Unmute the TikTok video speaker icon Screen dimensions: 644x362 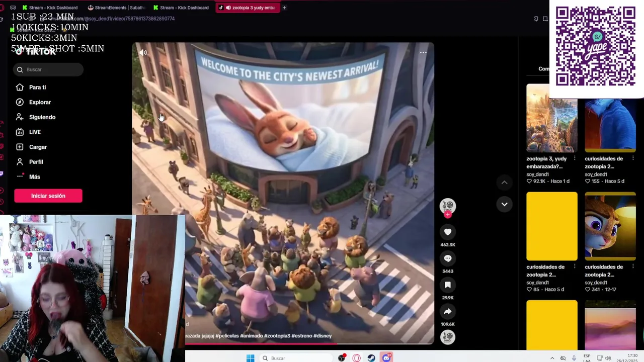coord(143,52)
